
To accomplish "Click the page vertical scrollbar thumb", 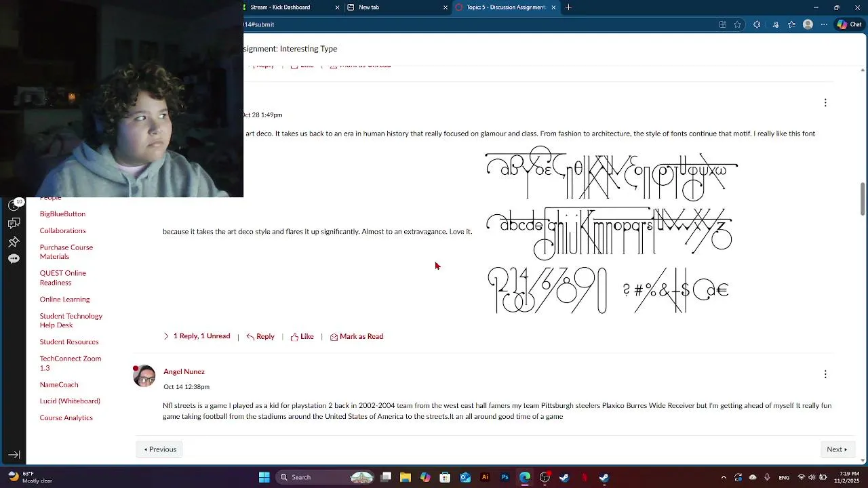I will pyautogui.click(x=863, y=199).
